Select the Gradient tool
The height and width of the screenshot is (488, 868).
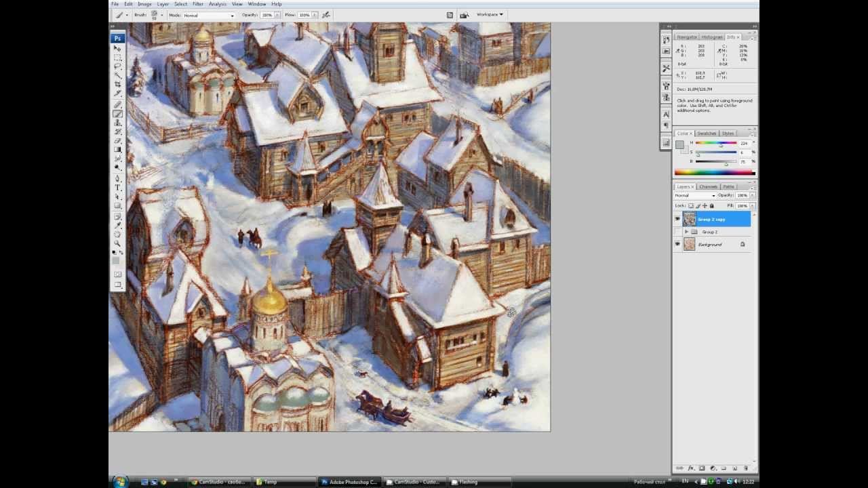[117, 149]
